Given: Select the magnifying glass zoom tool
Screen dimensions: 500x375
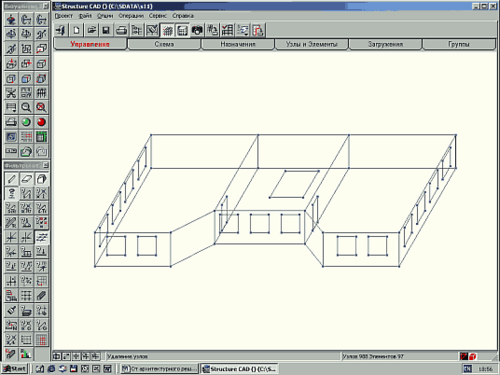Looking at the screenshot, I should (26, 107).
